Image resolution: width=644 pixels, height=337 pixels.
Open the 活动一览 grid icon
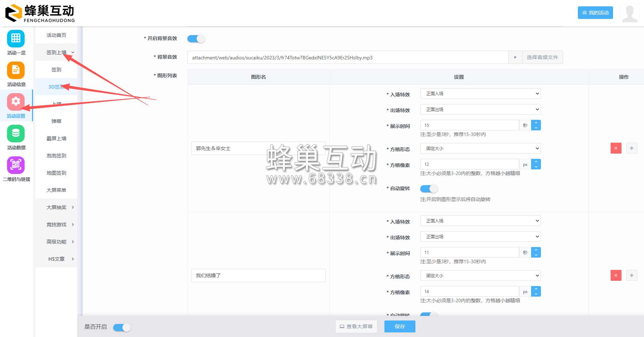point(16,39)
